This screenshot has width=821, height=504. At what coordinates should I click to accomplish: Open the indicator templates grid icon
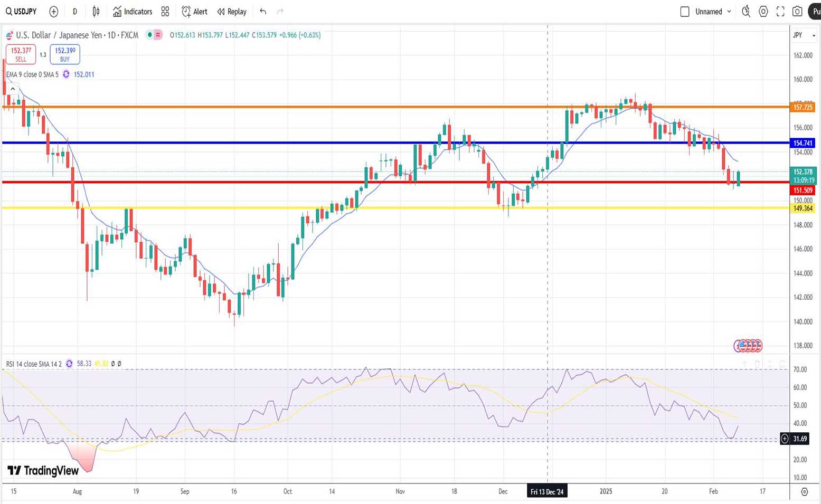[165, 11]
